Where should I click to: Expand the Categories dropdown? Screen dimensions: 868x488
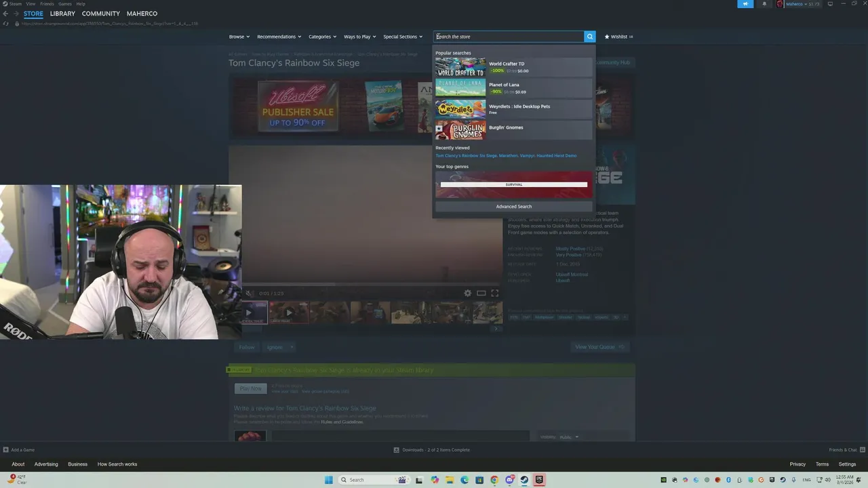[322, 37]
